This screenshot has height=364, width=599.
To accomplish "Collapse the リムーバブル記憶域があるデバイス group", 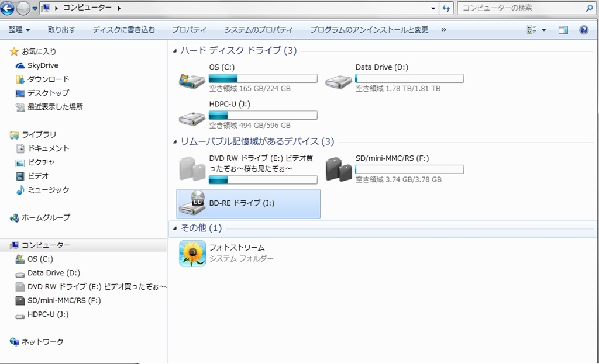I will [x=174, y=142].
